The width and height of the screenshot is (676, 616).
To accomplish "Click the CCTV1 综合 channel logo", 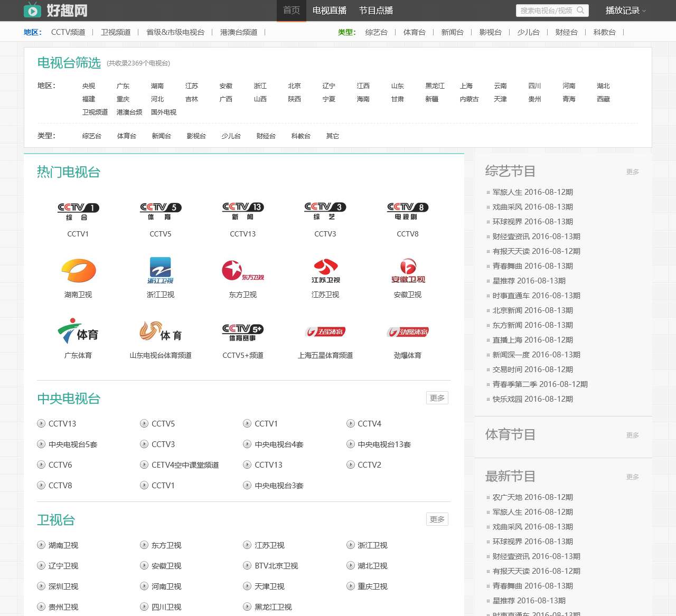I will [78, 210].
